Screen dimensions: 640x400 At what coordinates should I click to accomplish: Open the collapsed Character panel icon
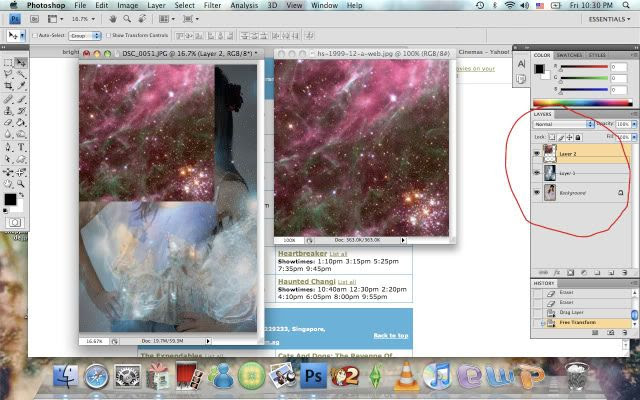point(521,64)
